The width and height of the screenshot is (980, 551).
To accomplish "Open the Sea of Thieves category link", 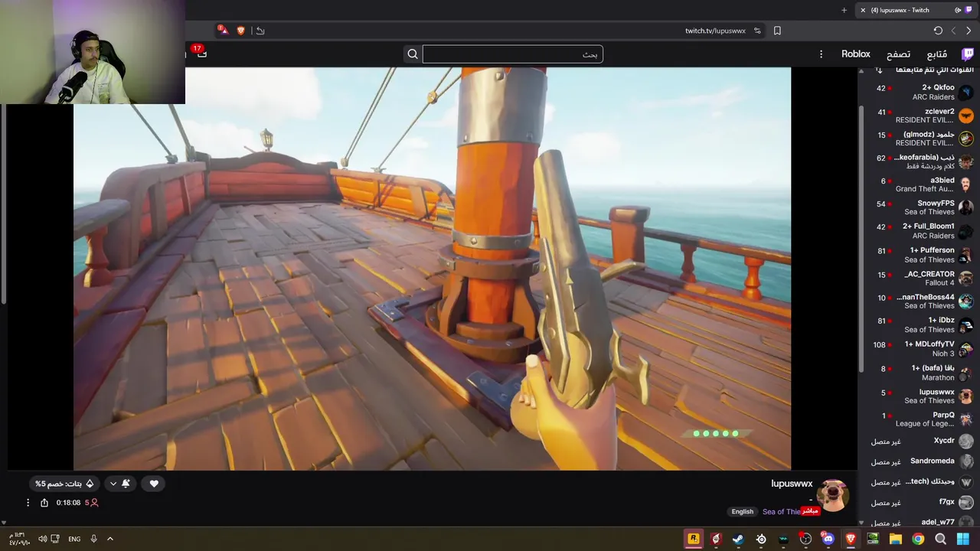I will (x=781, y=511).
